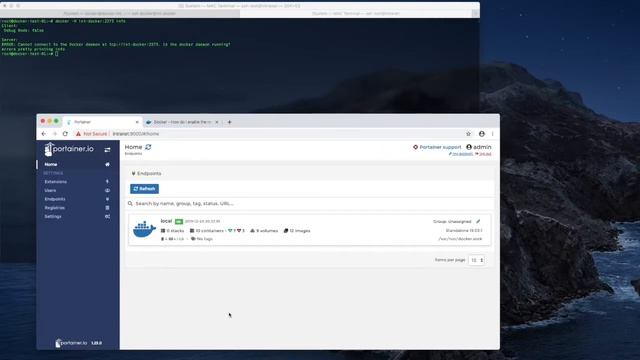Viewport: 640px width, 360px height.
Task: Click the Portainer.io logo in the sidebar
Action: pos(69,149)
